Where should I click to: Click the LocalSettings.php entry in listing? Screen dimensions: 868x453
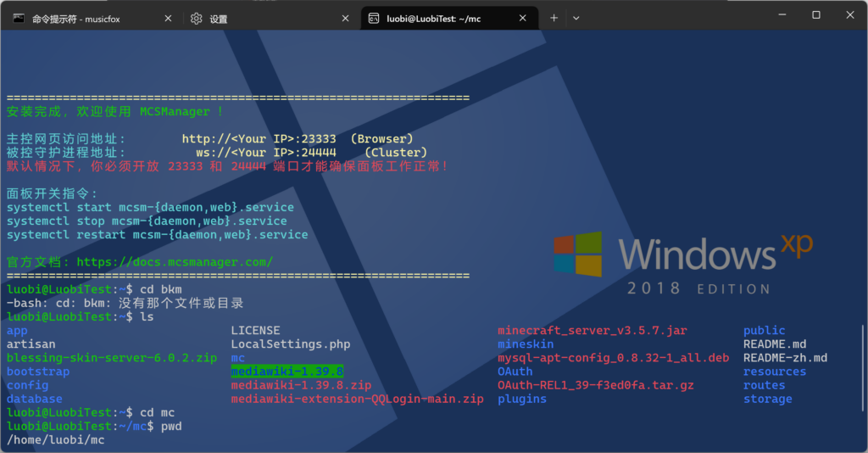[290, 344]
